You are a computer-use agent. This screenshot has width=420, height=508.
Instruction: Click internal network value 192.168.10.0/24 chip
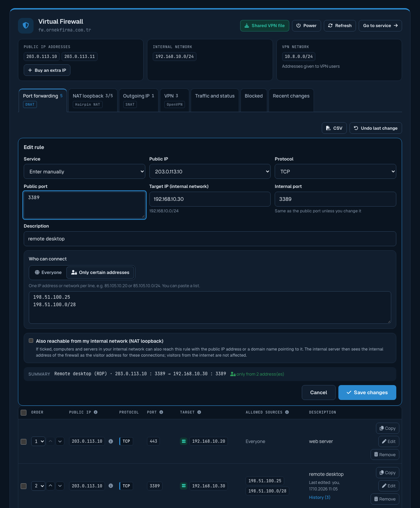tap(174, 57)
